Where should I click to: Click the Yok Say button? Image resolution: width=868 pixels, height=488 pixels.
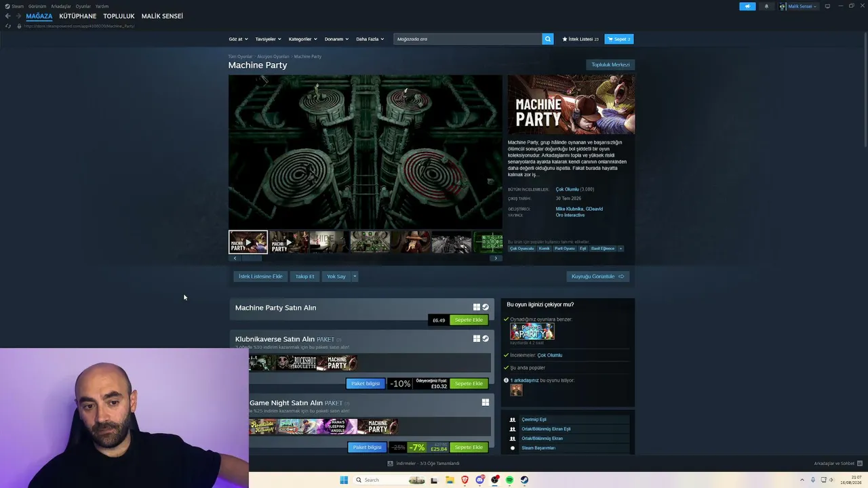336,277
